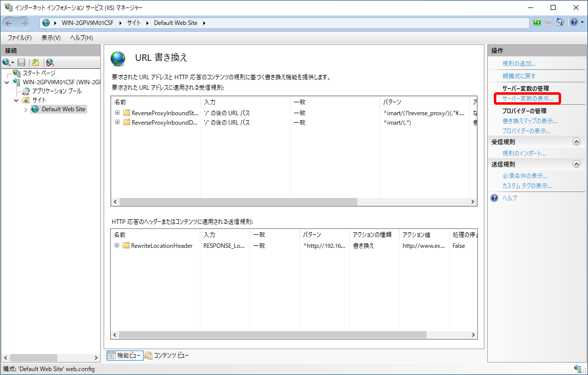
Task: Click the up folder icon in connections toolbar
Action: pyautogui.click(x=35, y=62)
